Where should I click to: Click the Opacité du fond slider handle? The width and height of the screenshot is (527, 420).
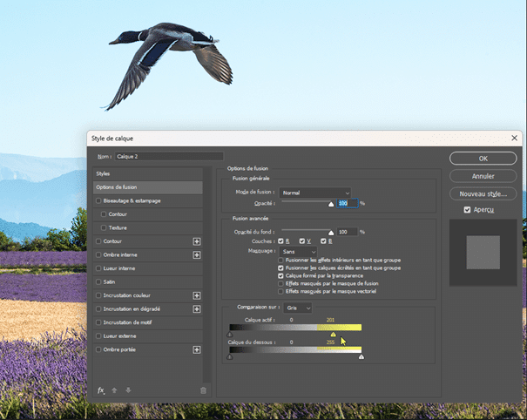331,234
